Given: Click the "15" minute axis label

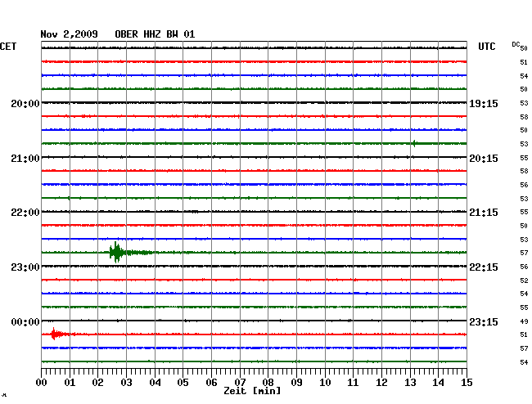Looking at the screenshot, I should click(x=467, y=383).
